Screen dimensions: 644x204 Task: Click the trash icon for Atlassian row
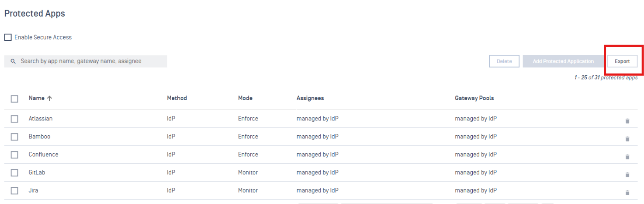pyautogui.click(x=627, y=121)
